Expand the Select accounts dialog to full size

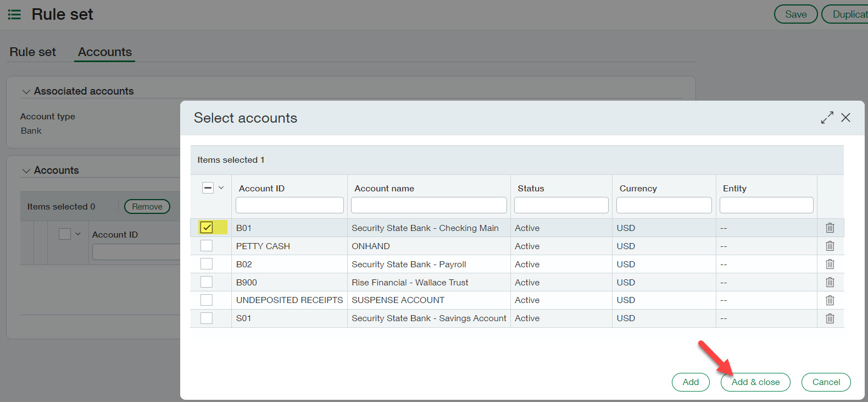[x=827, y=118]
